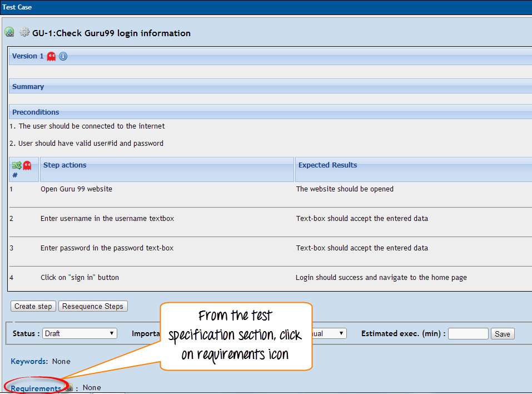Click the Summary section header

tap(28, 87)
